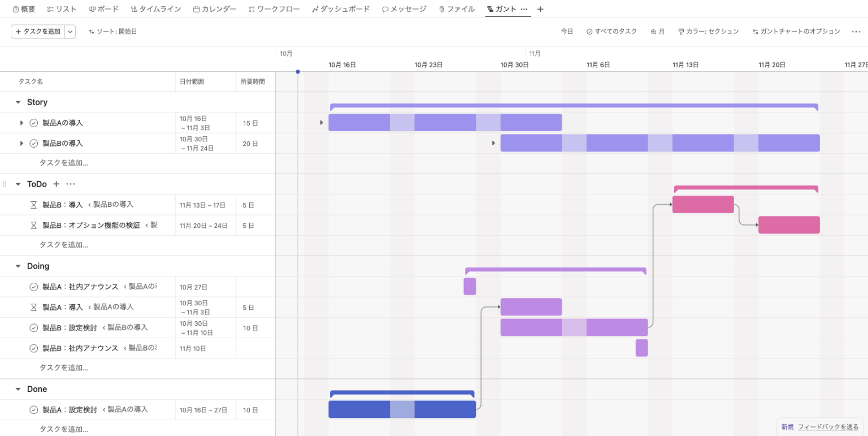Click the 今日 button
868x436 pixels.
click(x=567, y=32)
